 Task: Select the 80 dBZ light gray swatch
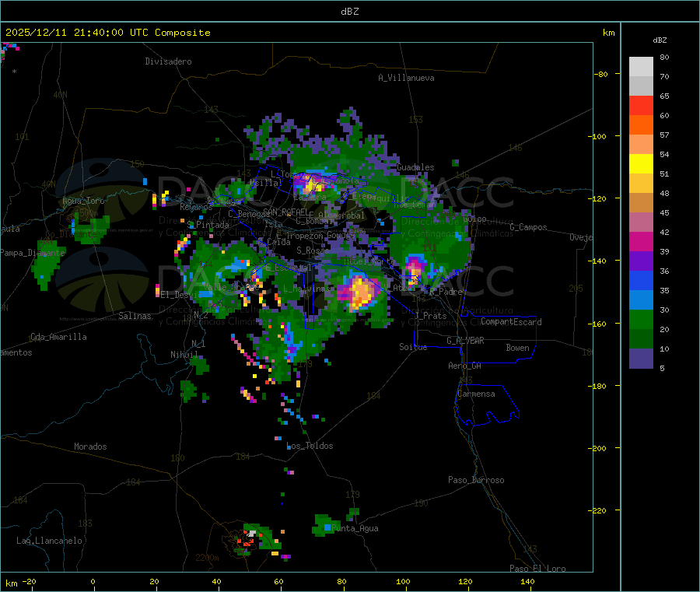tap(641, 67)
